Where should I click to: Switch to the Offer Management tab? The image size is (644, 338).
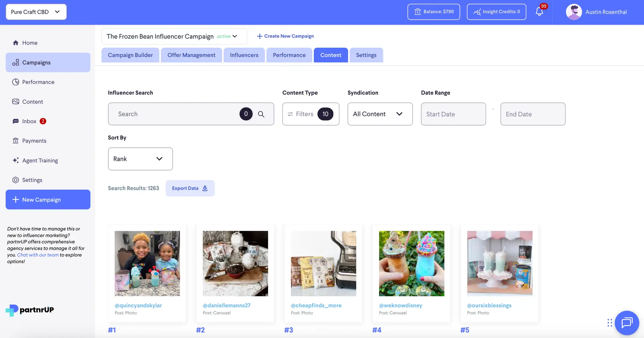(191, 55)
